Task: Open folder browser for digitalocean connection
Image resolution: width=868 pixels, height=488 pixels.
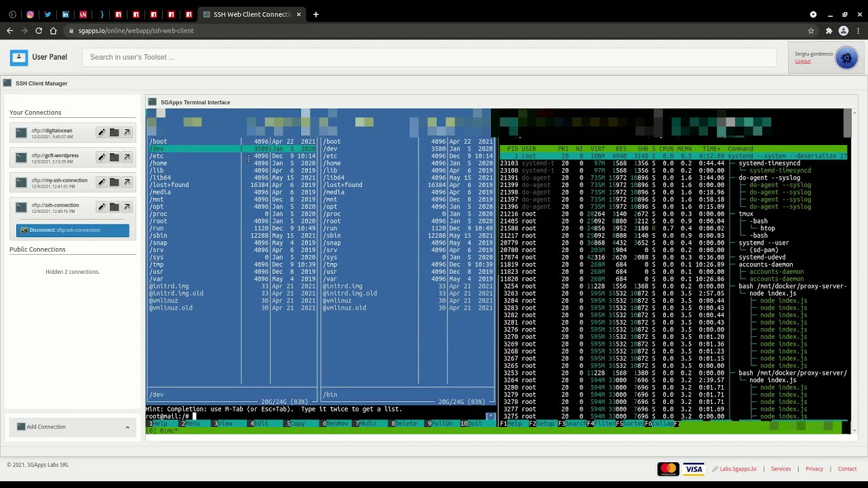Action: tap(114, 132)
